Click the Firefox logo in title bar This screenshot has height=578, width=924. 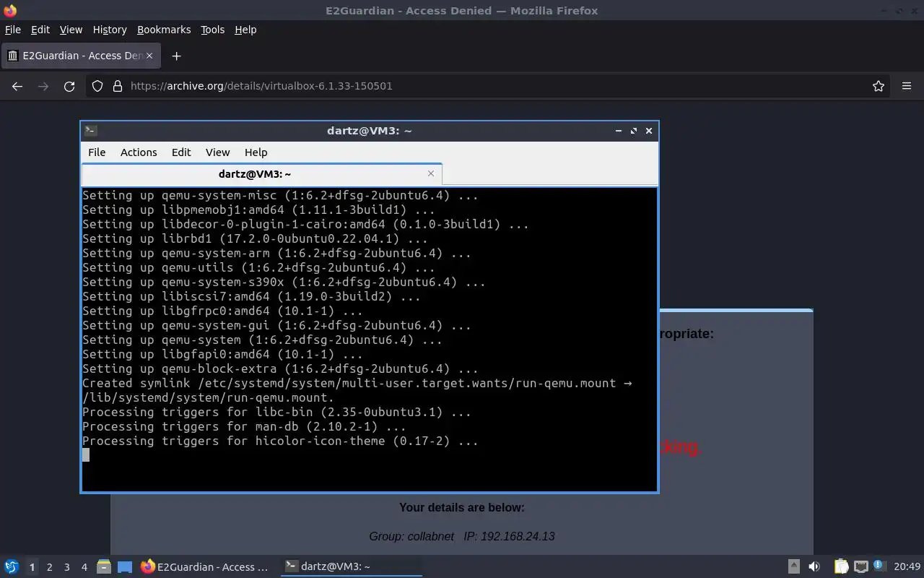tap(9, 10)
